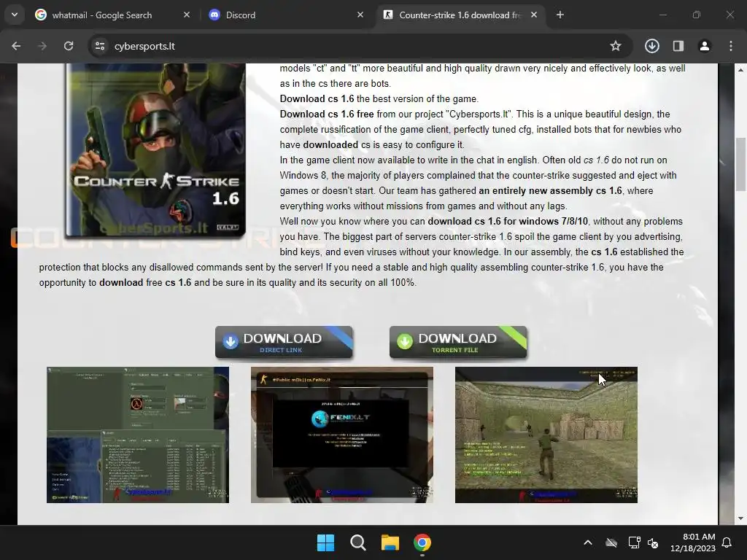Click Download Direct Link button
The width and height of the screenshot is (747, 560).
[x=284, y=342]
